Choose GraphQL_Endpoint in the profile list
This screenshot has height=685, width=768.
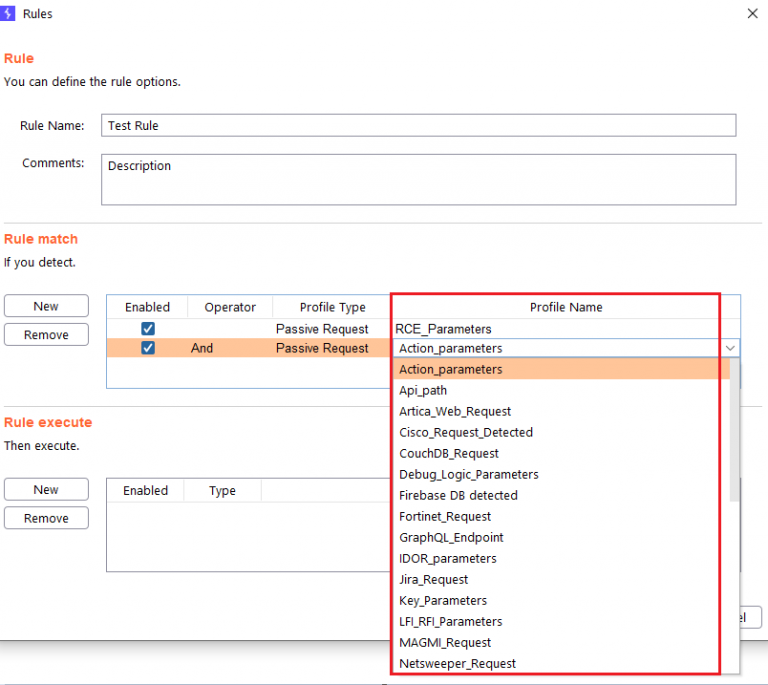click(451, 537)
